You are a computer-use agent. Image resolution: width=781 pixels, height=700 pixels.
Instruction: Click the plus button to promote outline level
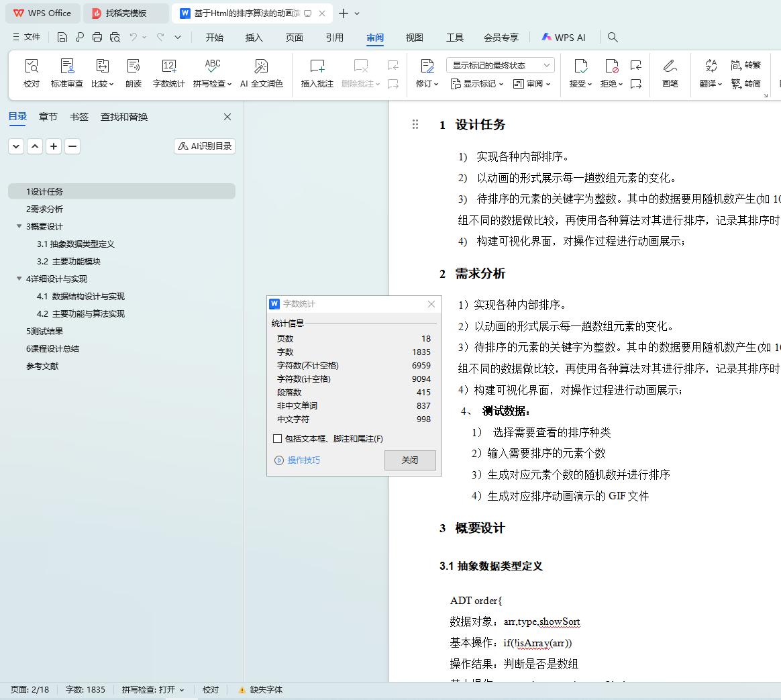click(54, 146)
